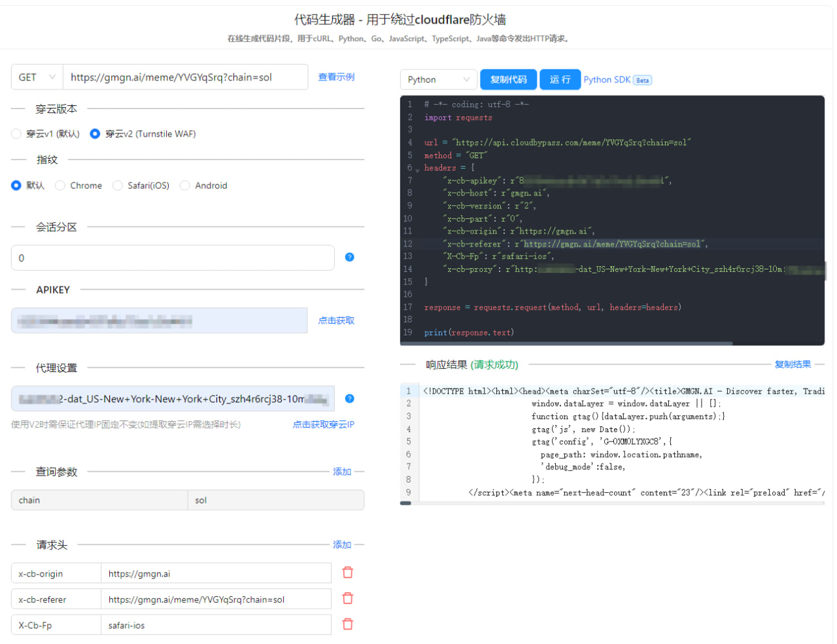The width and height of the screenshot is (837, 644).
Task: Click 查看示例 view example link
Action: (x=336, y=77)
